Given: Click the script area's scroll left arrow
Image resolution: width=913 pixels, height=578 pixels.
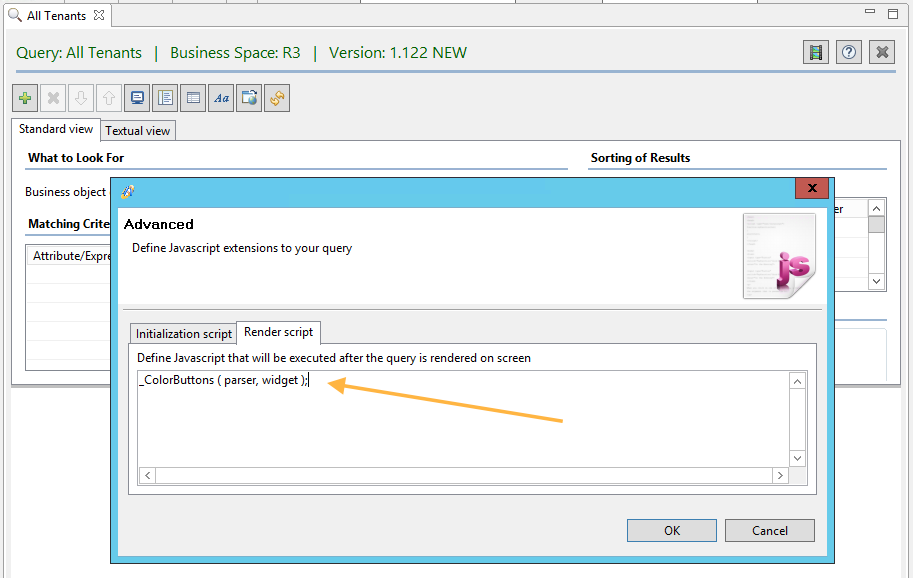Looking at the screenshot, I should (148, 476).
